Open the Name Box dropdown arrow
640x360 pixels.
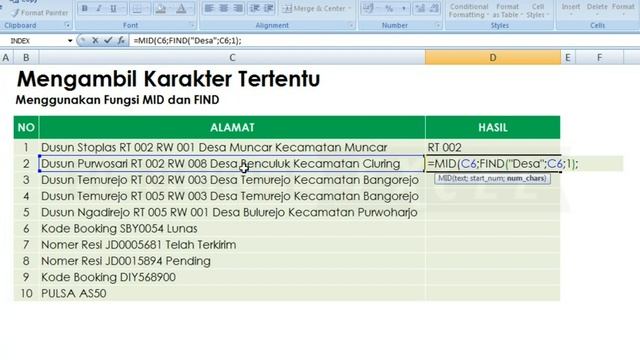(x=70, y=41)
